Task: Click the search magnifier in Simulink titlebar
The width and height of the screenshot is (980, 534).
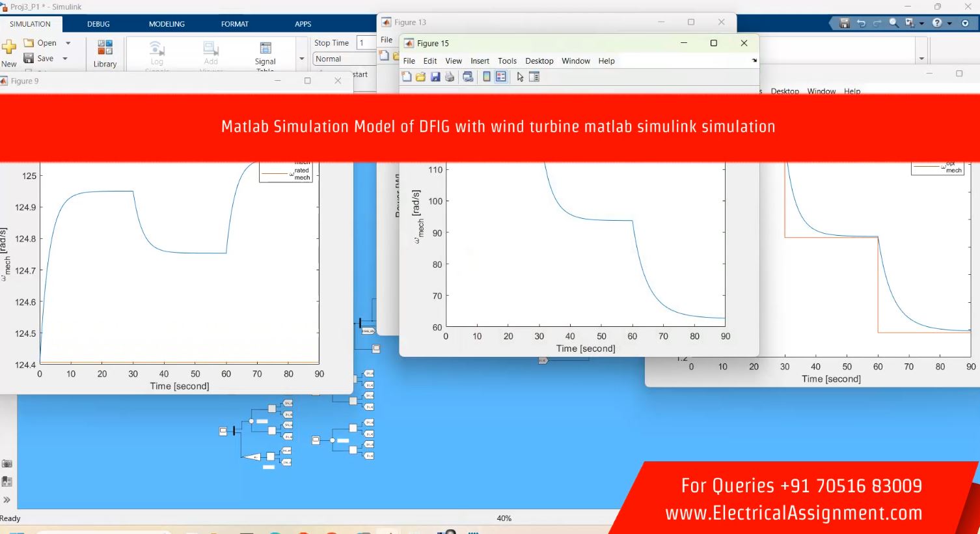Action: [x=893, y=23]
